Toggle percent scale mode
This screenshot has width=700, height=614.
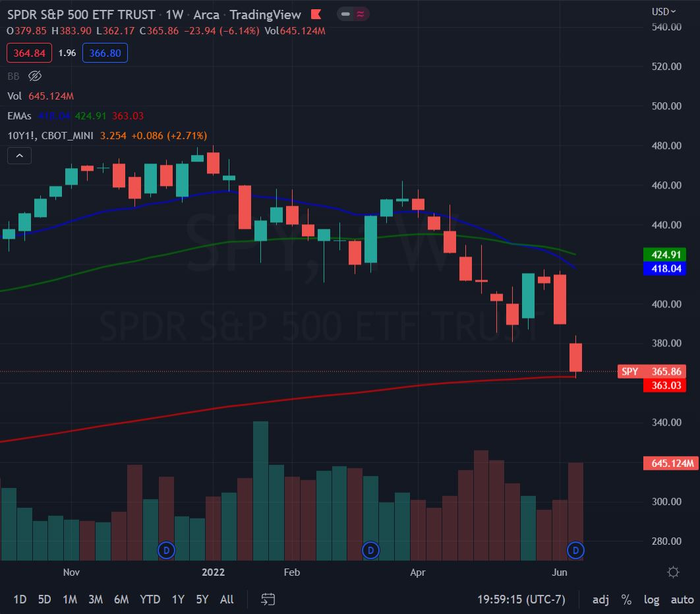pos(626,599)
